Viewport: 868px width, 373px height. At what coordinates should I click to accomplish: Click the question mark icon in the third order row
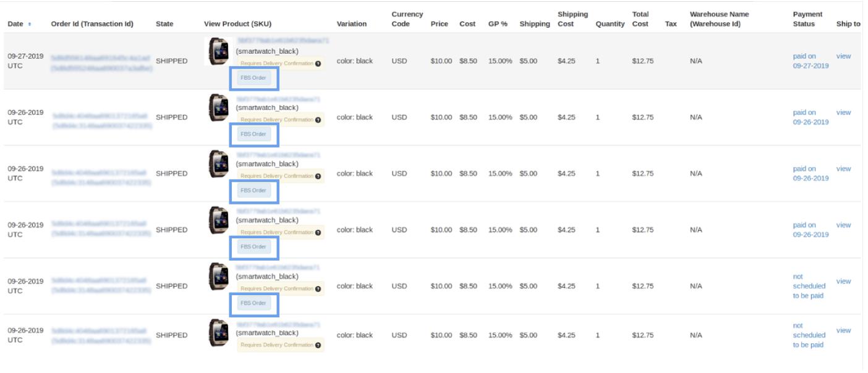318,176
